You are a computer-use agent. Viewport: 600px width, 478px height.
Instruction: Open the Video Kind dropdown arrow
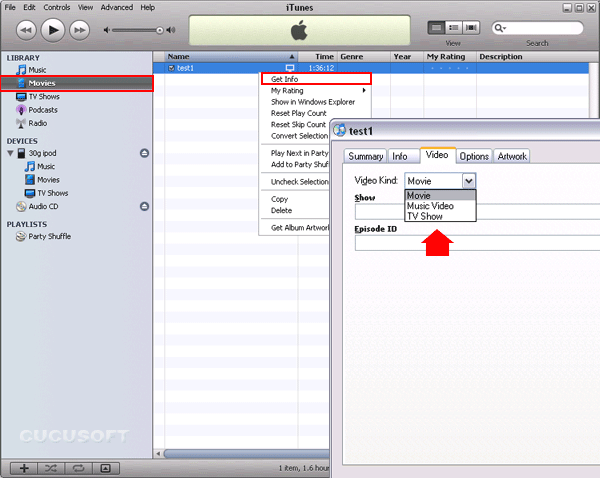[468, 181]
